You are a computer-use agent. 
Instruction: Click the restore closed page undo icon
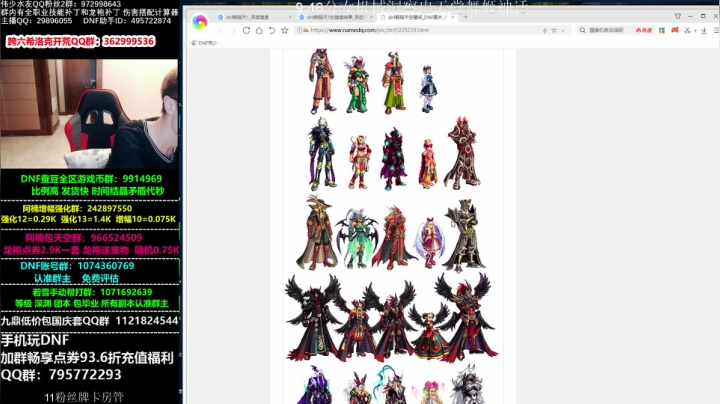point(272,30)
